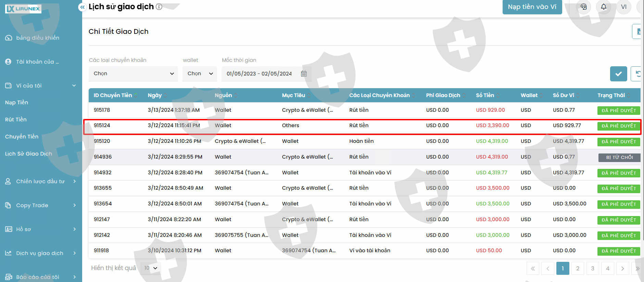
Task: Expand Báo cáo của tôi menu
Action: (41, 277)
